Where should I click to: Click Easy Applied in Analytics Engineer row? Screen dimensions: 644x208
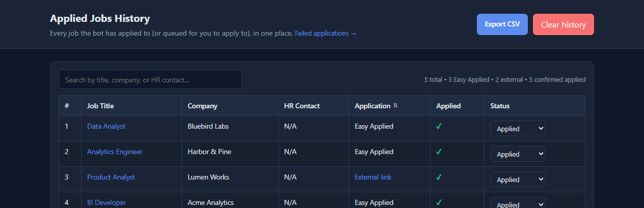click(x=374, y=152)
